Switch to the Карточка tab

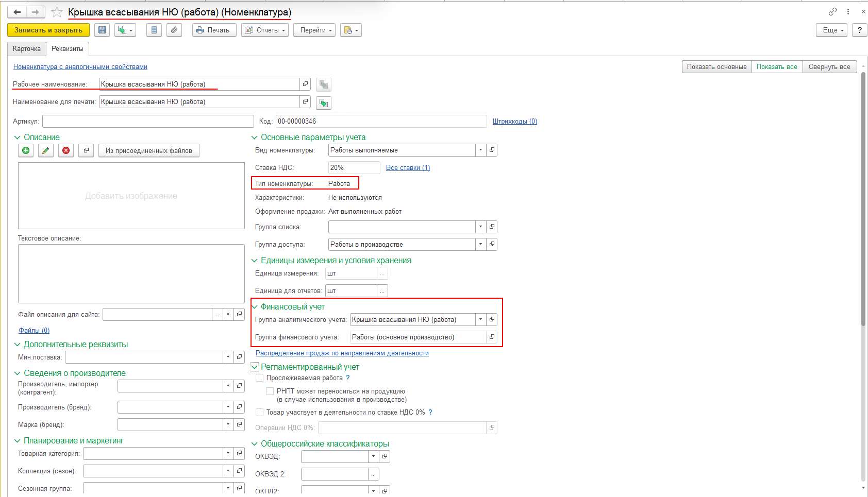[27, 49]
